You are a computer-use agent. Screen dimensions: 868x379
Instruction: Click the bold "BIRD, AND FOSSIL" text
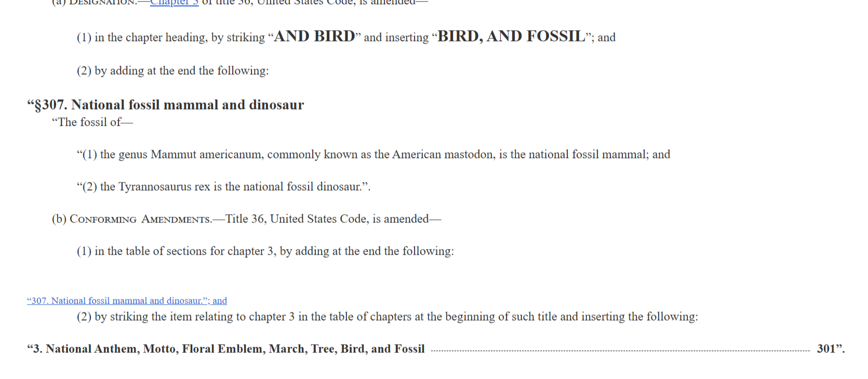pyautogui.click(x=511, y=36)
